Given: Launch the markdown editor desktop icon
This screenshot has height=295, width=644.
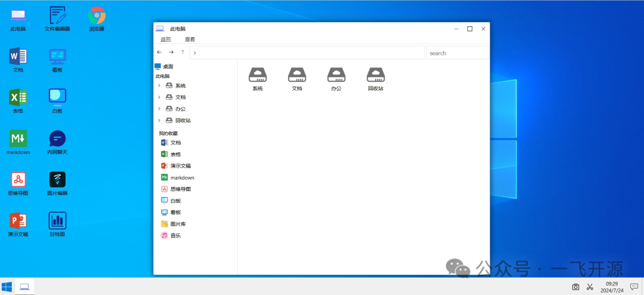Looking at the screenshot, I should click(x=18, y=139).
